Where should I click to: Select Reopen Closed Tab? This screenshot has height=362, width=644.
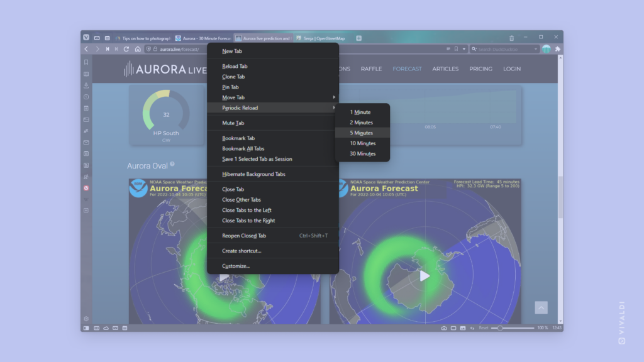pos(273,236)
